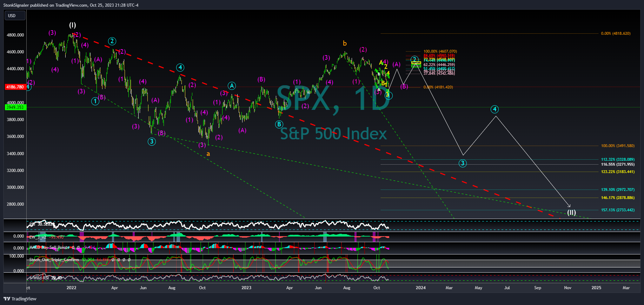The height and width of the screenshot is (305, 644).
Task: Click the EW_3_v2 indicator label
Action: pyautogui.click(x=38, y=238)
